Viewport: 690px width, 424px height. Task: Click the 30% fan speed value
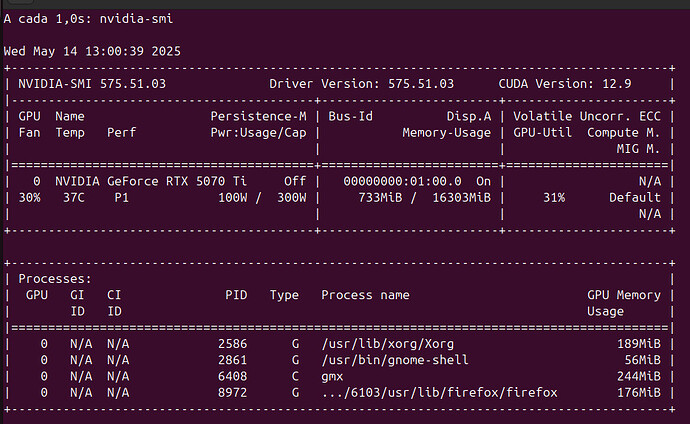coord(30,197)
